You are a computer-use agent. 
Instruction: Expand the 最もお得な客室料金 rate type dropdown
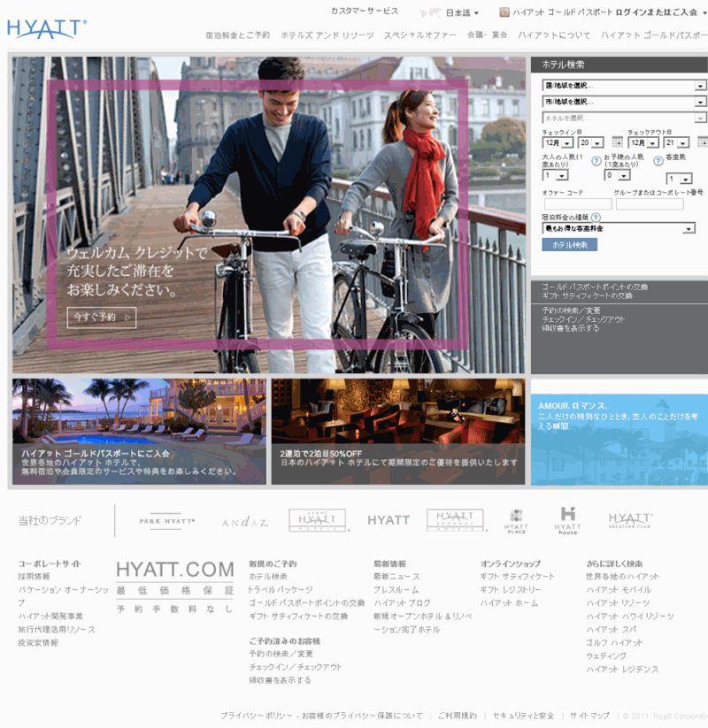point(618,228)
